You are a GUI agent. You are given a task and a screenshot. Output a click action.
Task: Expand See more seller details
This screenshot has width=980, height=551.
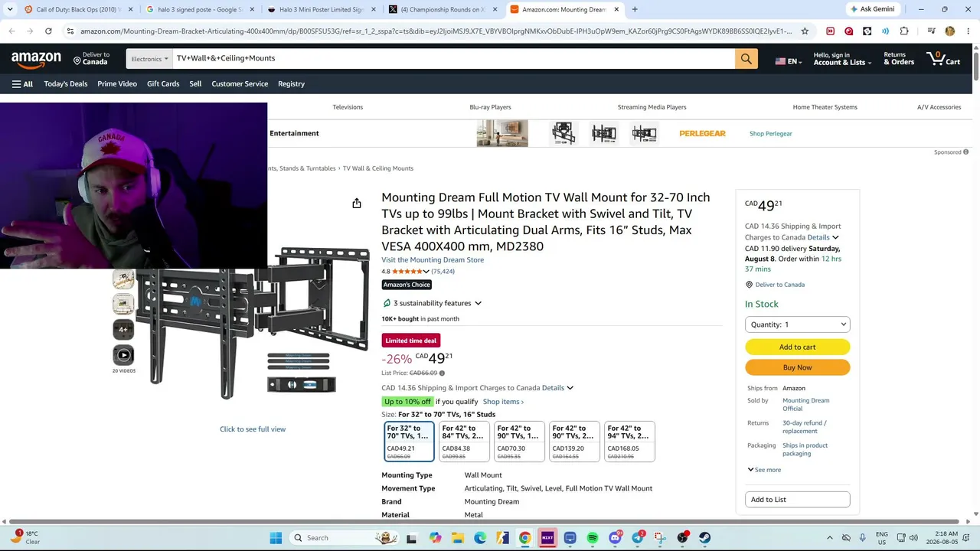(764, 470)
